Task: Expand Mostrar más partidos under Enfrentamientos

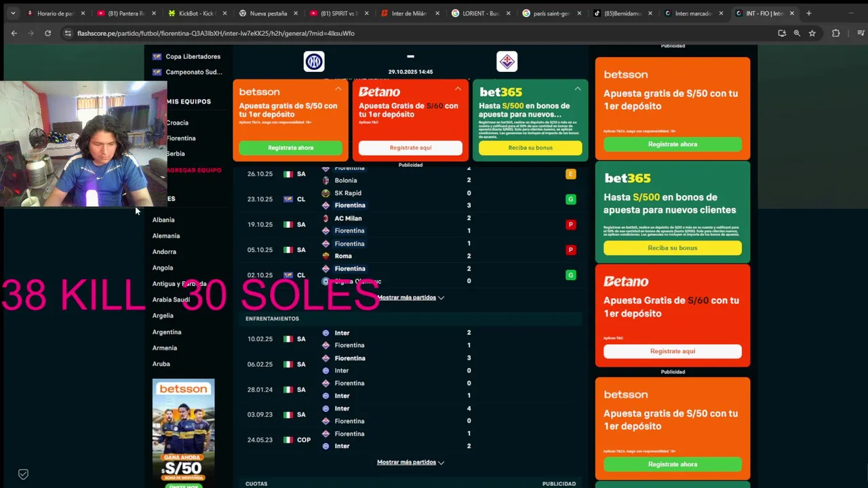Action: [410, 462]
